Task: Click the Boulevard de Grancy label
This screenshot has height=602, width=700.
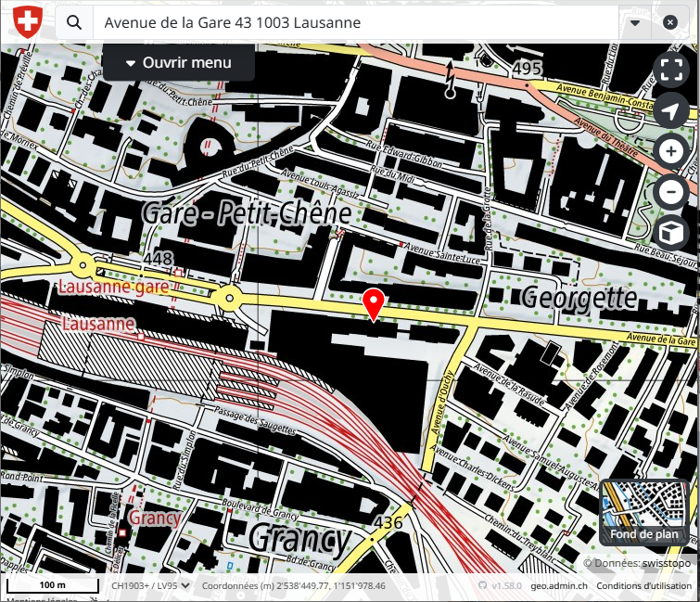Action: pos(261,508)
